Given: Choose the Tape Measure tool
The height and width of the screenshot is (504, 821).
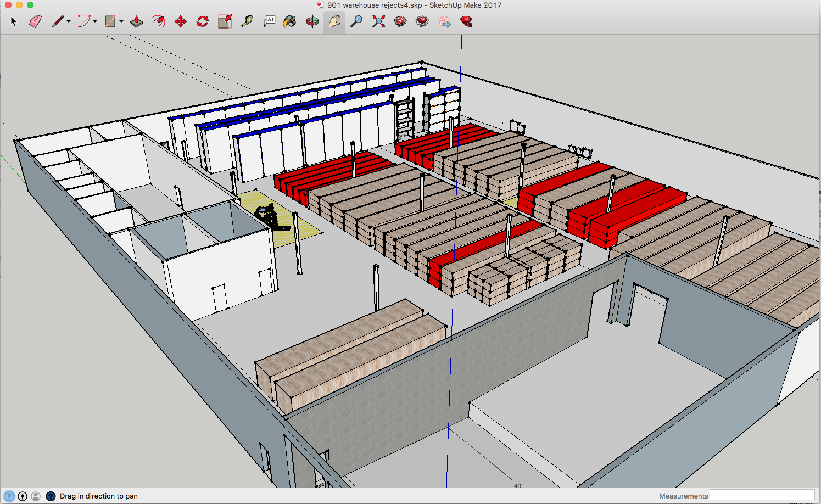Looking at the screenshot, I should tap(247, 21).
